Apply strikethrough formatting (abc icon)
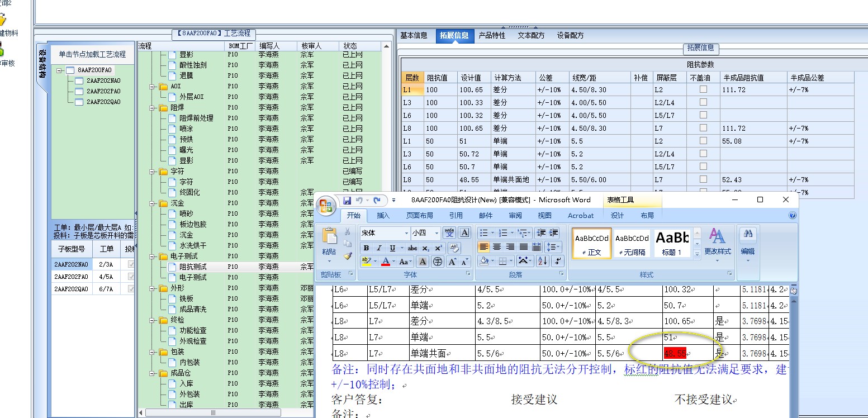Screen dimensions: 868x418 point(412,248)
